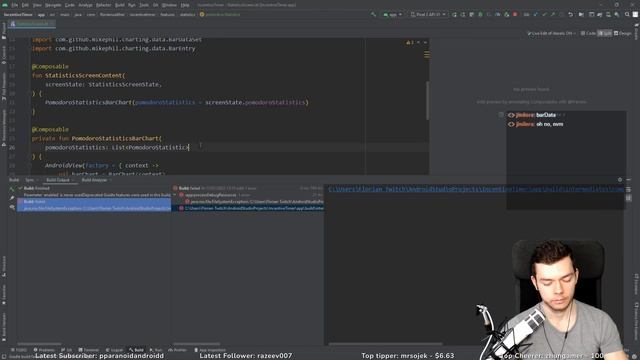Open the Window menu
This screenshot has width=640, height=360.
point(169,5)
